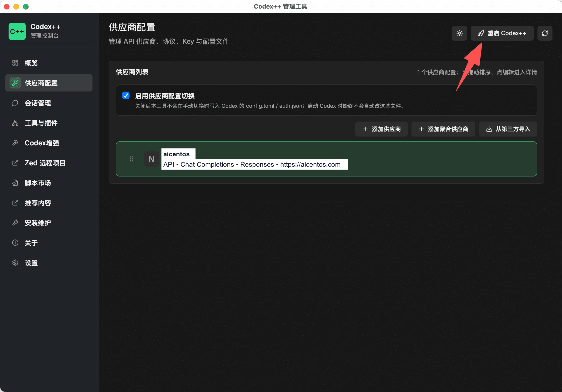Open 工具与插件 page

click(49, 123)
